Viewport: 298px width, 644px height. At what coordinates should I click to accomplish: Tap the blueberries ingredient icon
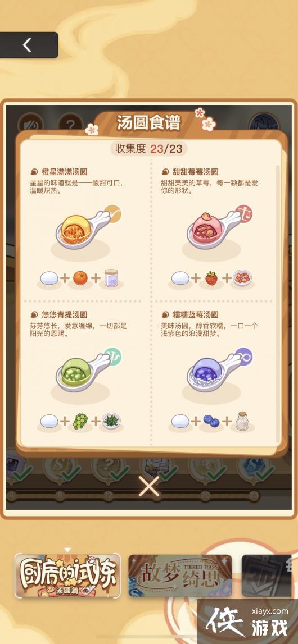(x=211, y=422)
